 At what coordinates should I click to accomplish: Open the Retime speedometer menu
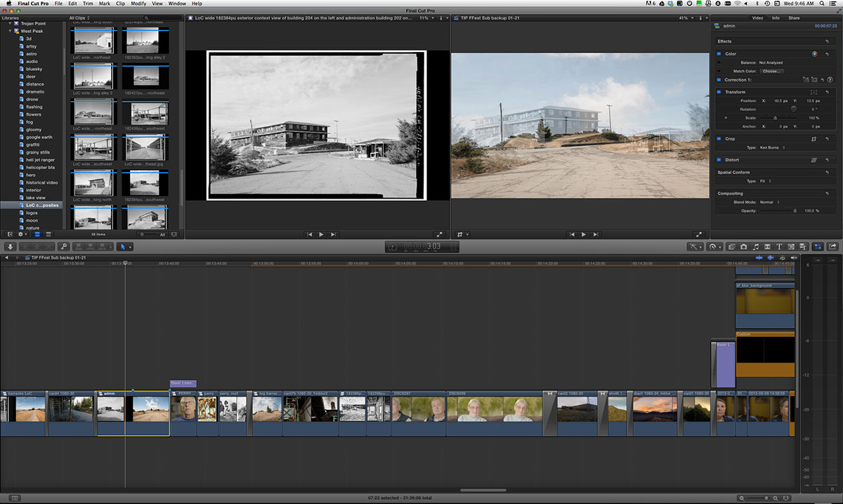(x=714, y=247)
